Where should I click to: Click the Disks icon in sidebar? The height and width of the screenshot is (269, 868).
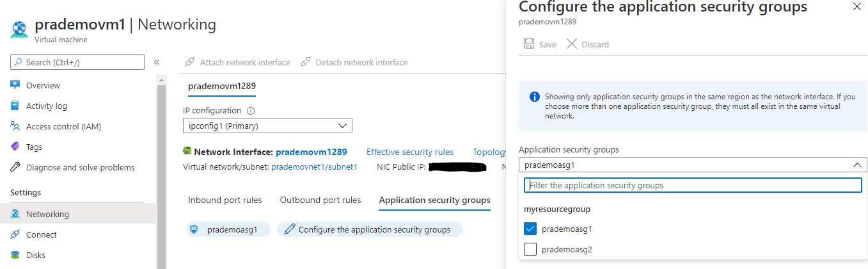coord(15,255)
